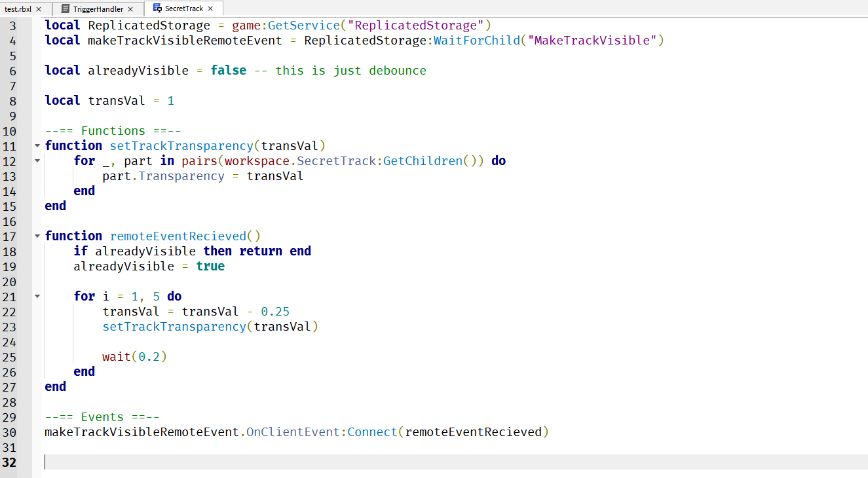Click the setTrackTransparency call on line 23
Screen dimensions: 868x478
174,326
